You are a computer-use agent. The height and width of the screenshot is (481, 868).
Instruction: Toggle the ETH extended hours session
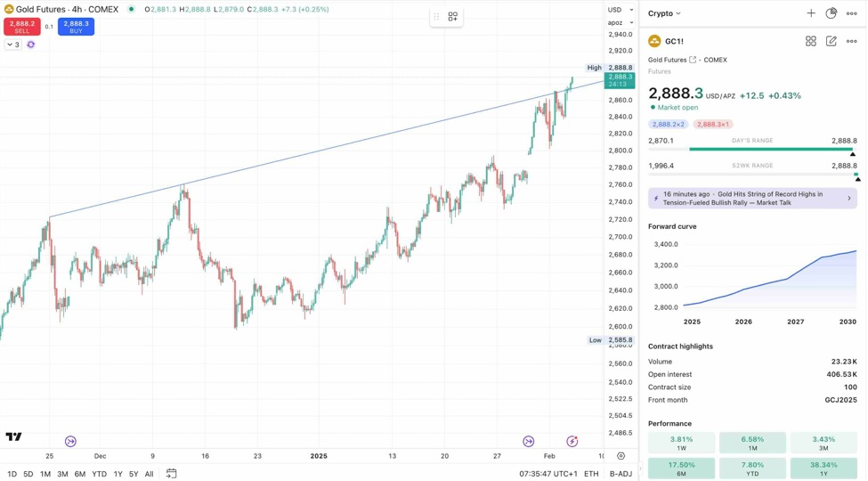coord(591,474)
